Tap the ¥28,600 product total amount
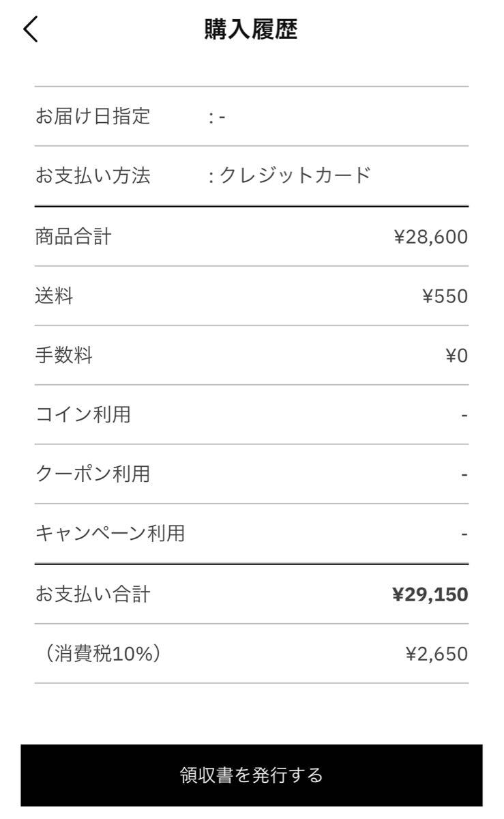Viewport: 504px width, 819px height. coord(430,237)
